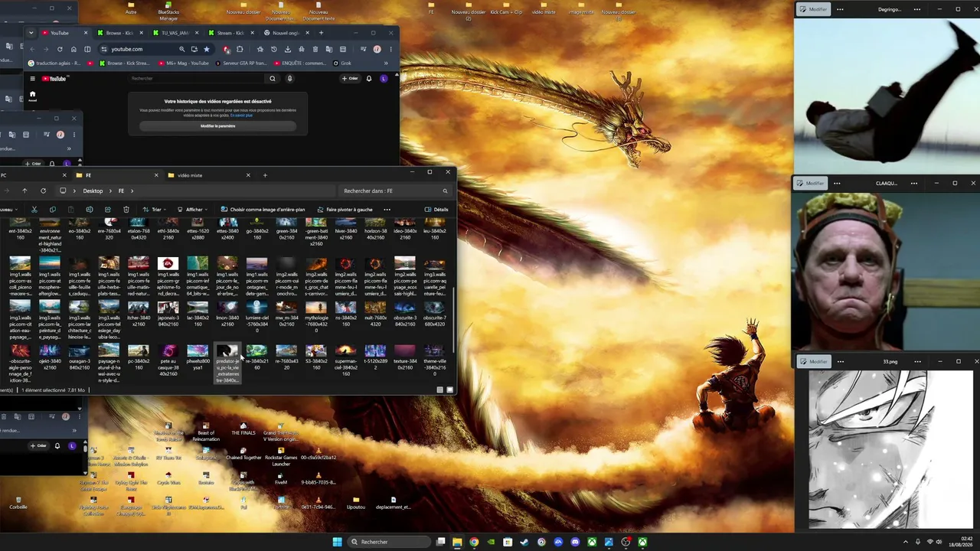Open the YouTube hamburger guide menu
980x551 pixels.
click(x=32, y=78)
